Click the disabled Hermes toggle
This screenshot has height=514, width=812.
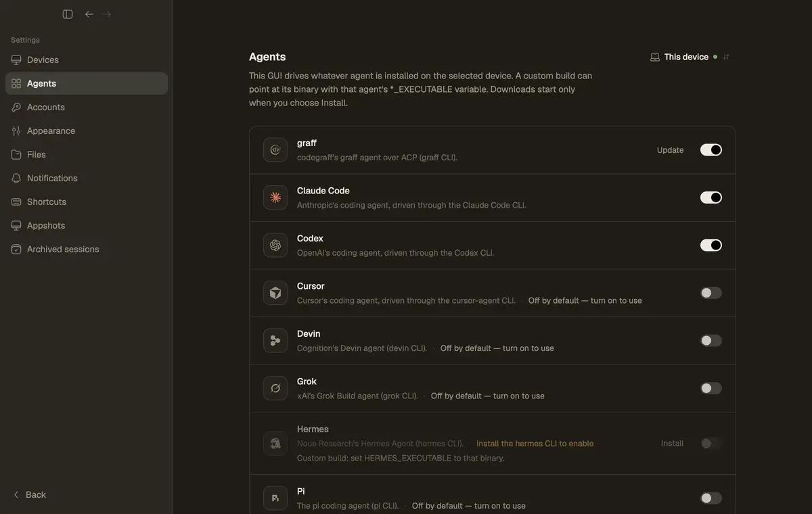pos(711,444)
